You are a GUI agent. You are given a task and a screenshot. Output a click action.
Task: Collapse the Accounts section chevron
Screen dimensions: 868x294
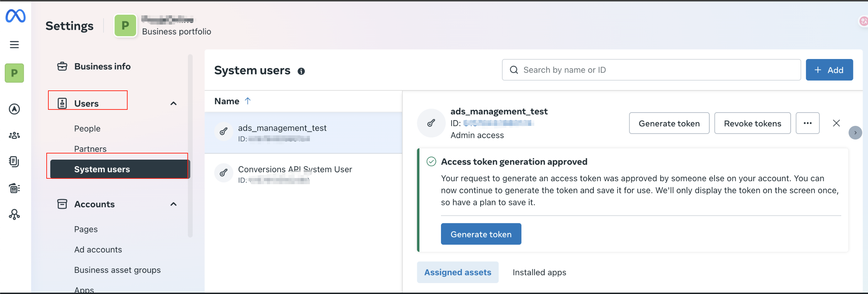point(173,204)
